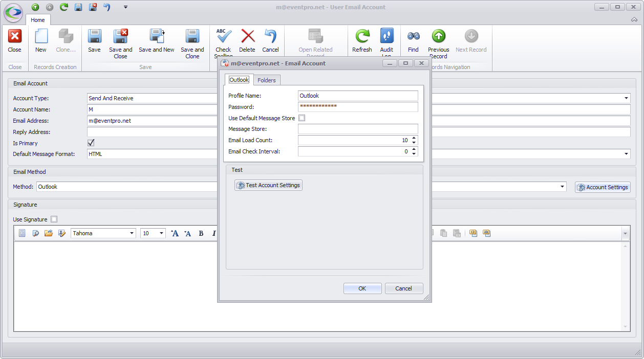Open the EventPro application orb menu
This screenshot has width=644, height=359.
pos(13,12)
